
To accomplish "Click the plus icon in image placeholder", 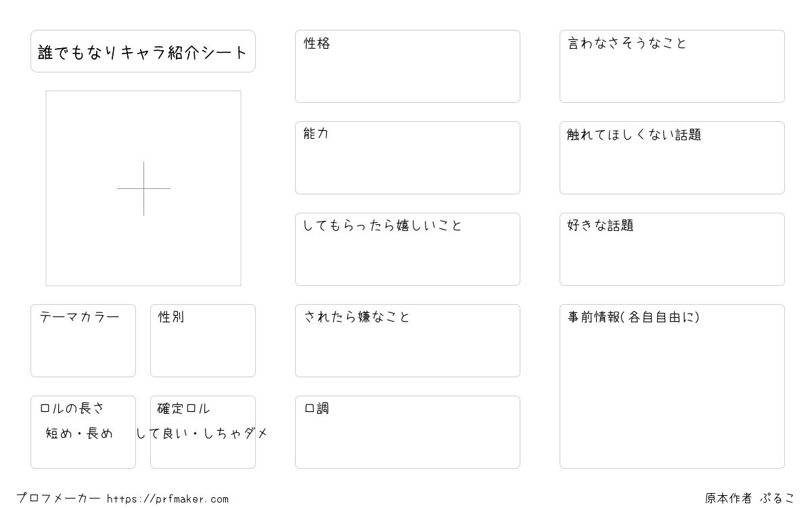I will [x=143, y=188].
